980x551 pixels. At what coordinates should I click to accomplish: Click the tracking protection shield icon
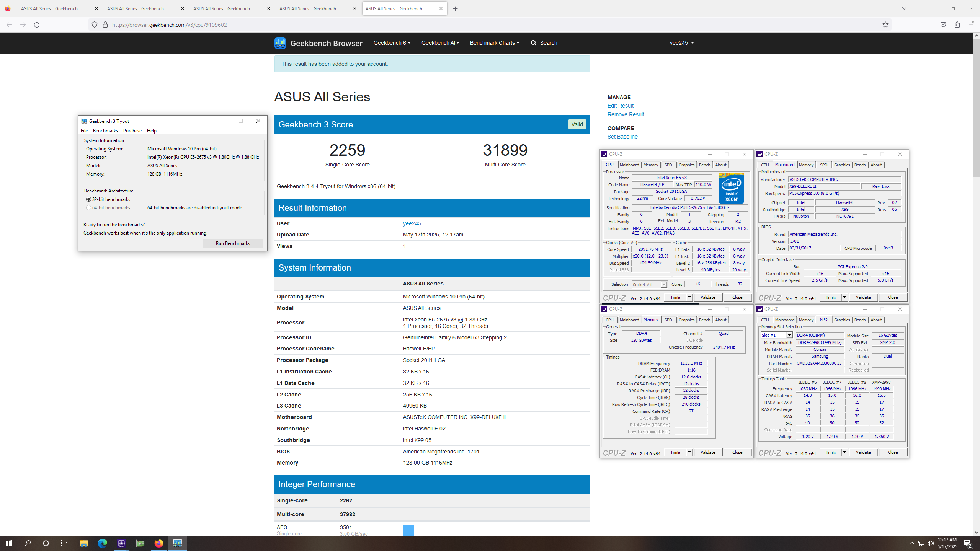(95, 25)
